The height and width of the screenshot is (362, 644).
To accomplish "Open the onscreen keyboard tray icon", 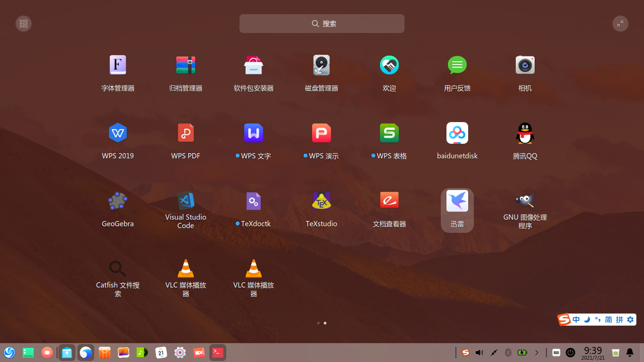I will (556, 353).
